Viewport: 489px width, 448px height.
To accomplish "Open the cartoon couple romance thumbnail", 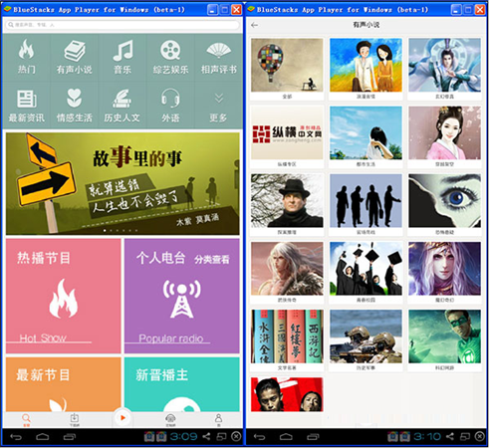I will [366, 65].
